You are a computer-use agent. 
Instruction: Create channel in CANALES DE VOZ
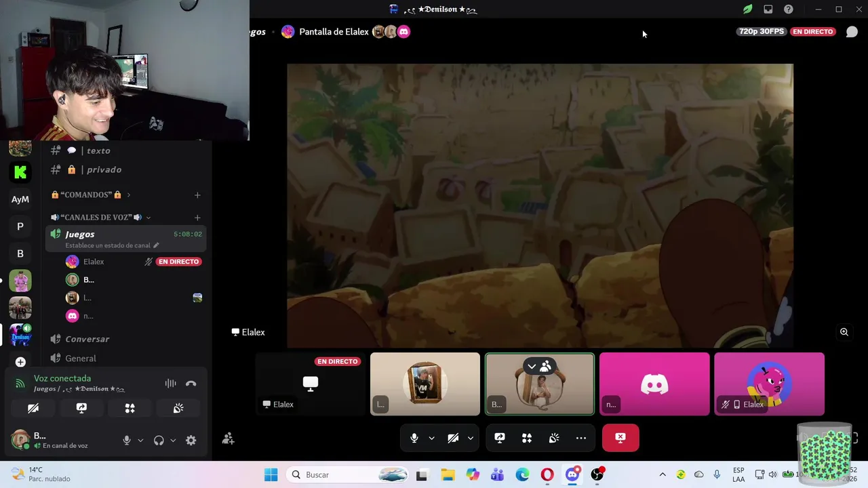pos(197,217)
